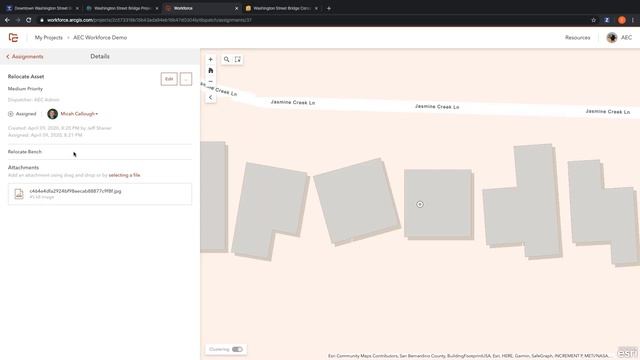Select the Workforce browser tab

201,8
